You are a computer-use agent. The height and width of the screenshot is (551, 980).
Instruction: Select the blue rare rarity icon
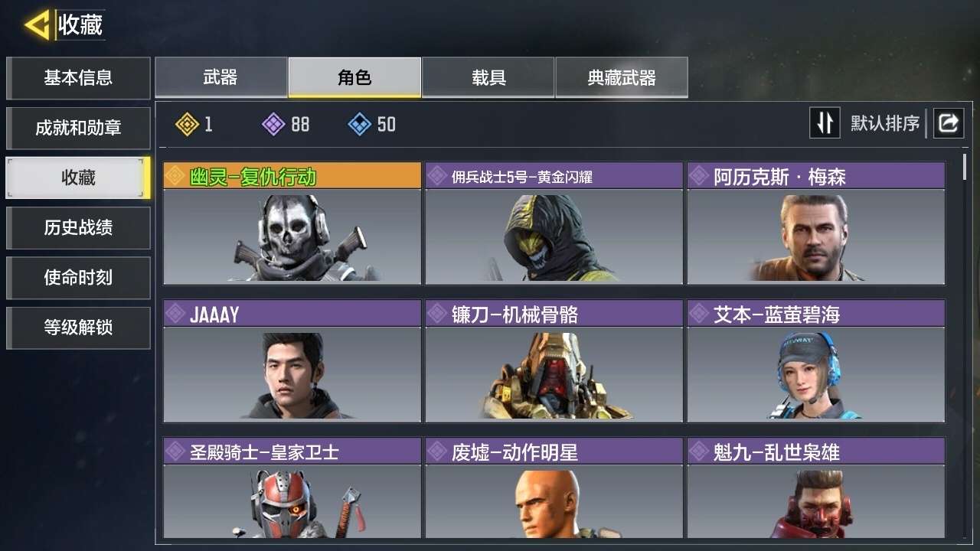[x=360, y=124]
